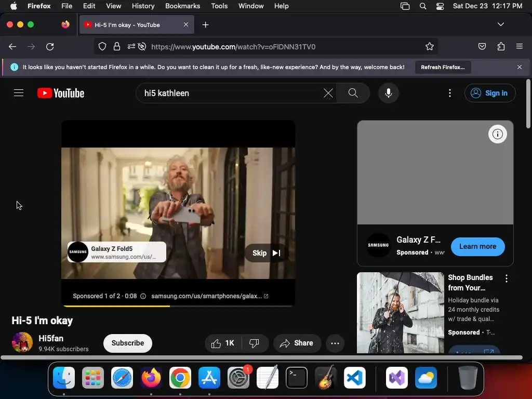The image size is (532, 399).
Task: Click the horizontal scrollbar at bottom
Action: tap(261, 357)
